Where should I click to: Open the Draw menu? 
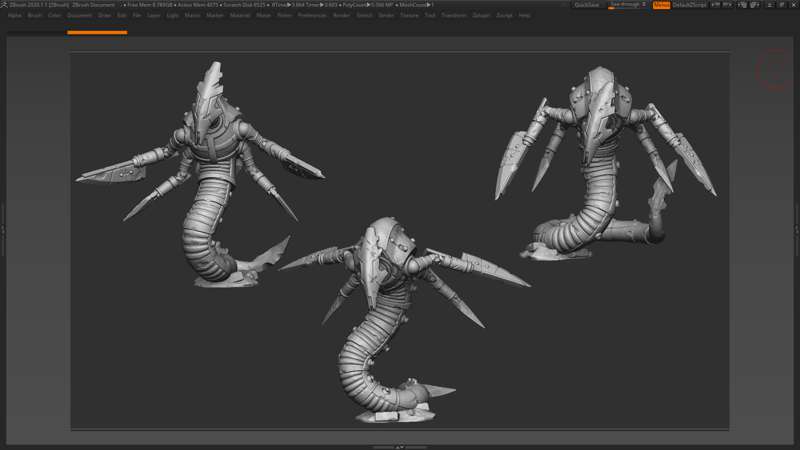(105, 16)
